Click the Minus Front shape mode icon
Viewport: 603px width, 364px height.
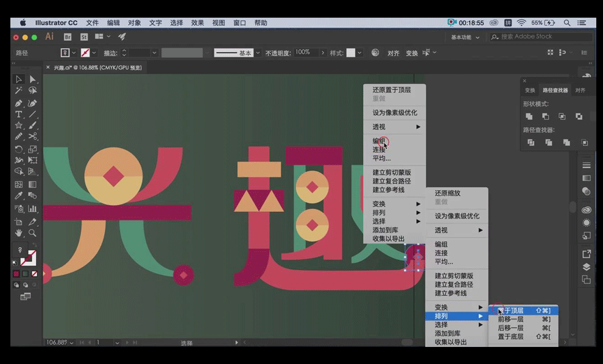click(546, 116)
